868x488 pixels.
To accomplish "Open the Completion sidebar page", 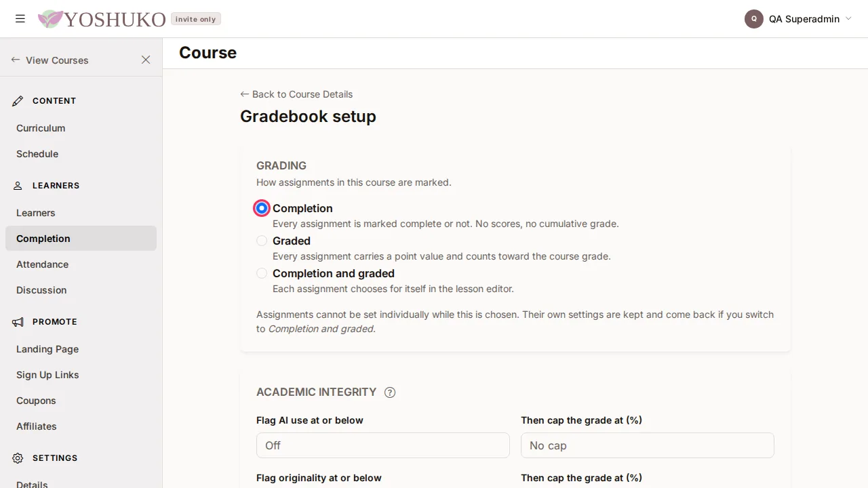I will pyautogui.click(x=81, y=239).
